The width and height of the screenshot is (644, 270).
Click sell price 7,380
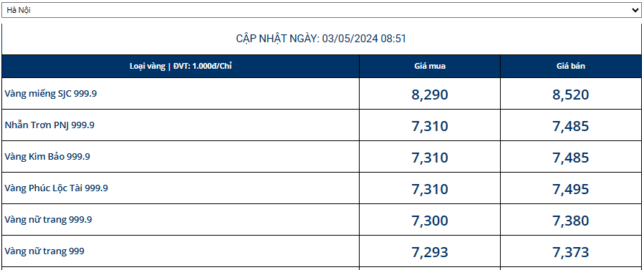click(571, 221)
